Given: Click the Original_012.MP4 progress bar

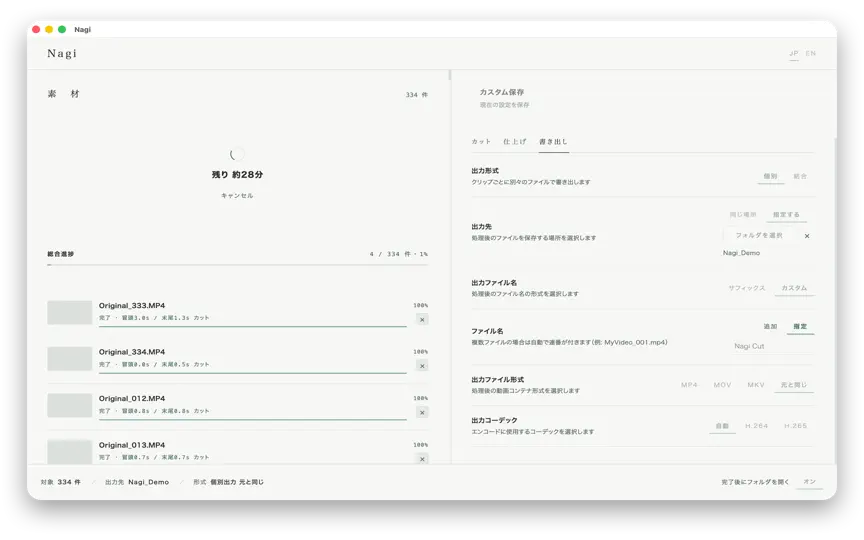Looking at the screenshot, I should (253, 420).
